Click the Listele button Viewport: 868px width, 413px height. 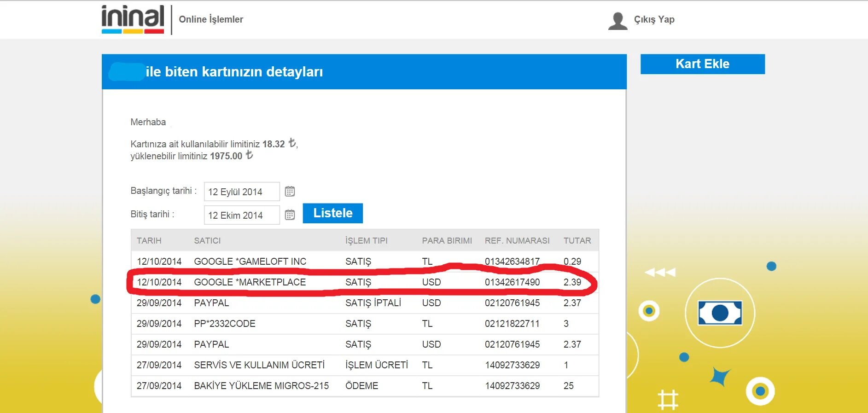tap(332, 213)
